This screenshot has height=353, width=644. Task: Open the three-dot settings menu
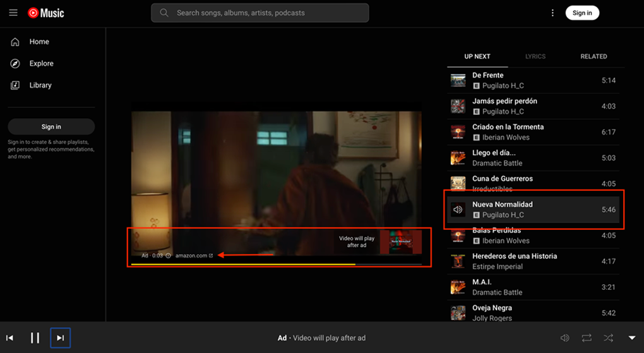(552, 13)
